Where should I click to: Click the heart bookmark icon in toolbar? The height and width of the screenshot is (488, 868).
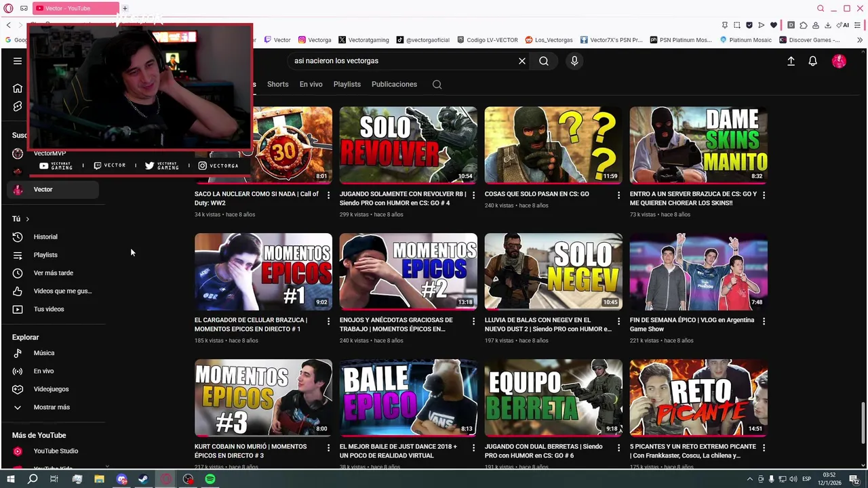(x=773, y=25)
